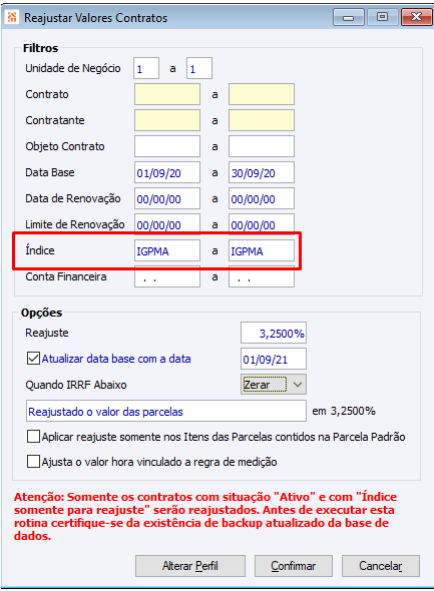The width and height of the screenshot is (434, 591).
Task: Click the second Unidade de Negócio field
Action: (199, 68)
